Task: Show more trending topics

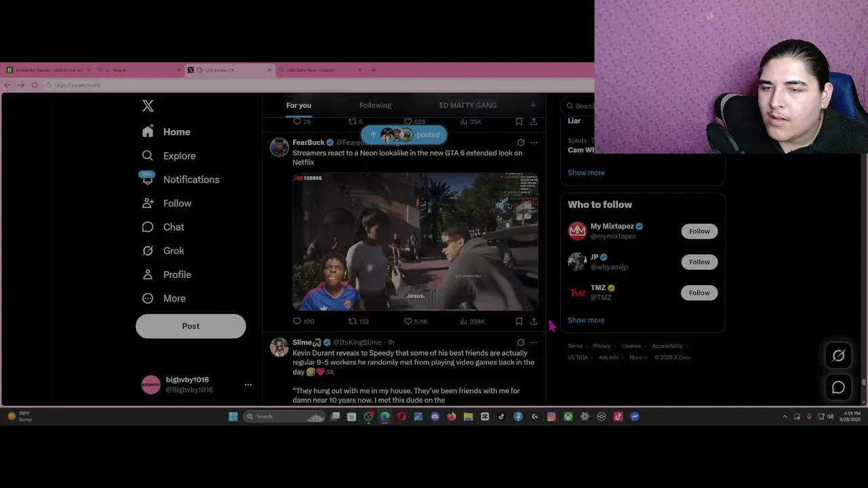Action: (586, 173)
